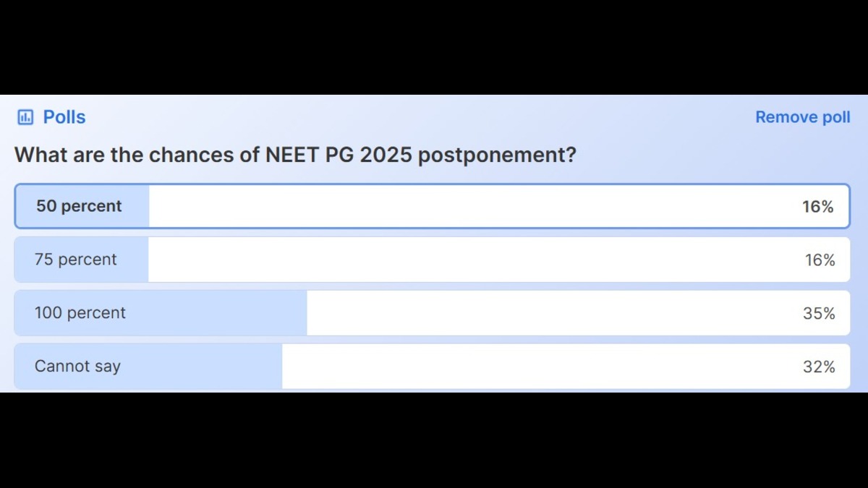Click the black letterbox area below the poll

[434, 441]
